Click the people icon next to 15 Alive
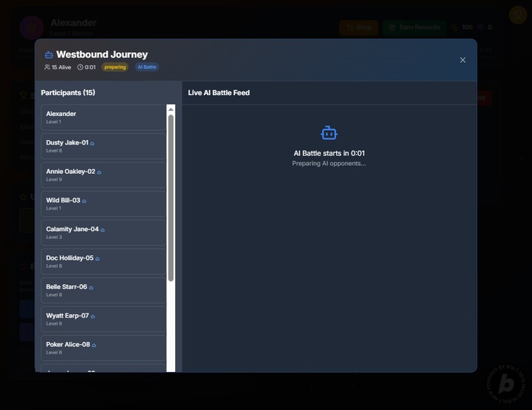This screenshot has width=532, height=410. [x=47, y=67]
